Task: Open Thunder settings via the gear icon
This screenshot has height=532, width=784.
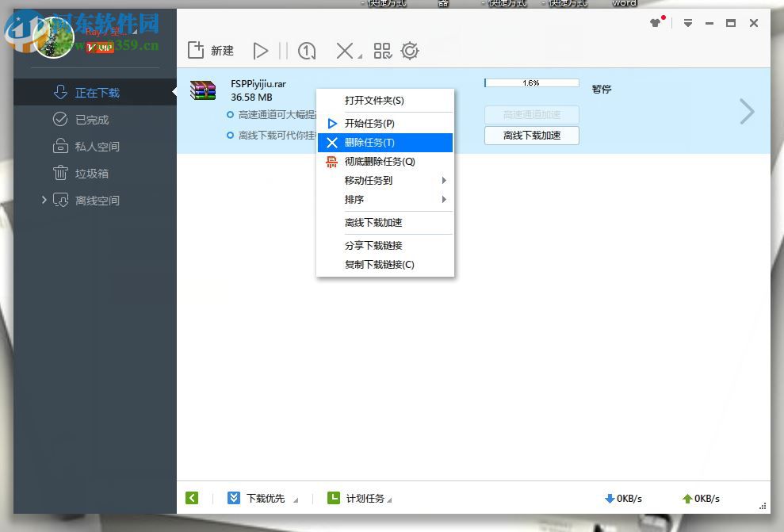Action: 410,50
